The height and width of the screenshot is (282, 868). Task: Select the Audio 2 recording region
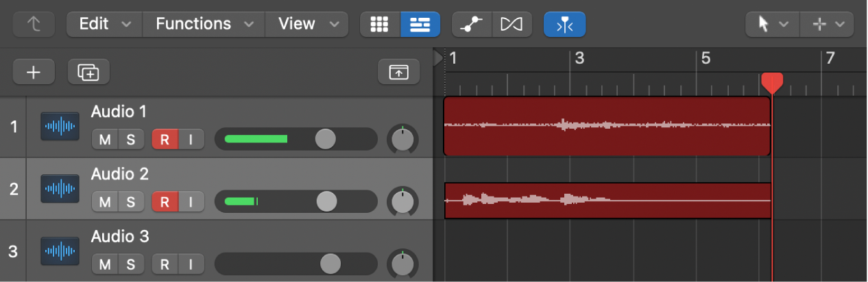(607, 201)
